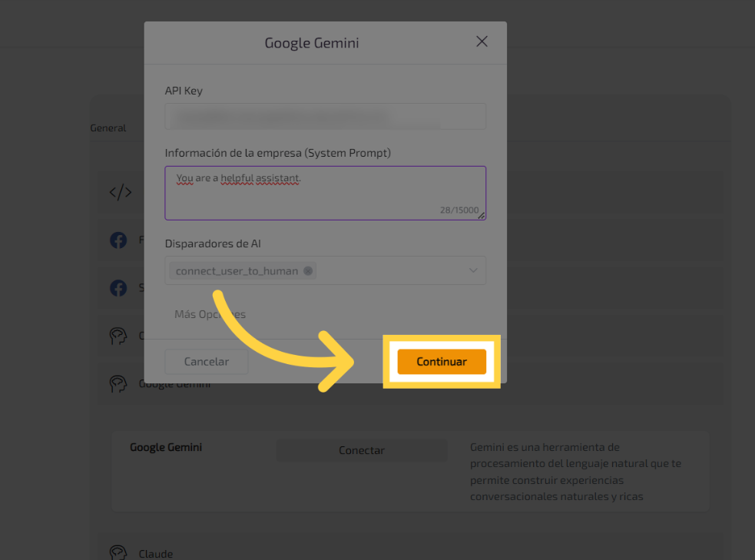
Task: Focus the API Key input field
Action: pos(325,117)
